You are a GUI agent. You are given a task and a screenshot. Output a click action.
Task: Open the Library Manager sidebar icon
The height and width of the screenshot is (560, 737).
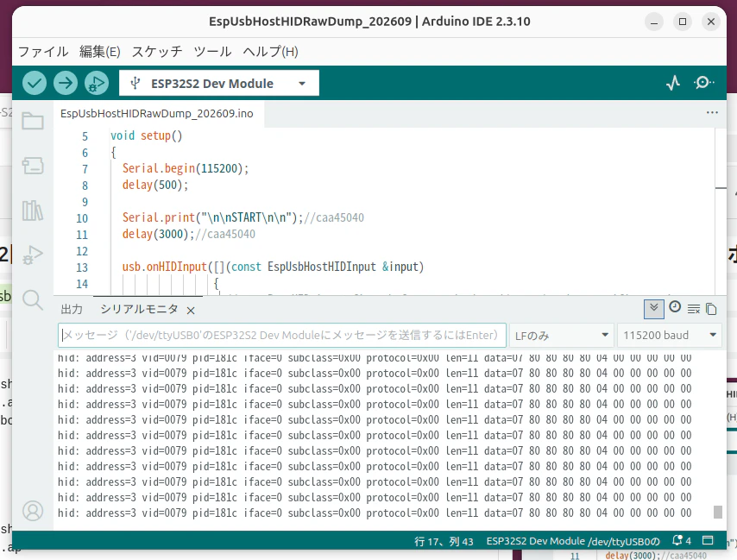click(33, 210)
